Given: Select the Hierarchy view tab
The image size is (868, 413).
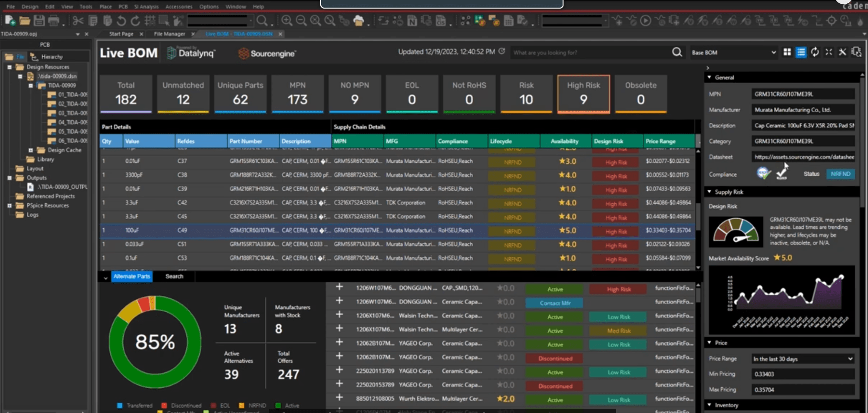Looking at the screenshot, I should (x=46, y=57).
